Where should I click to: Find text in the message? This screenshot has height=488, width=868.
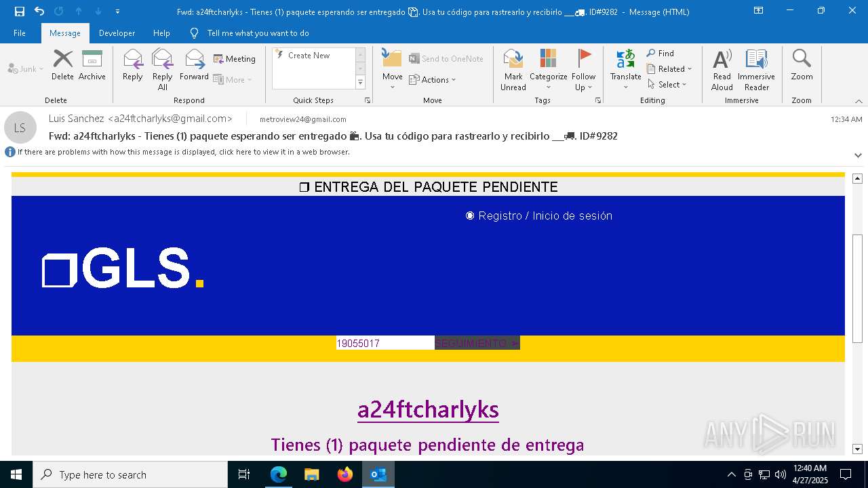[x=660, y=53]
